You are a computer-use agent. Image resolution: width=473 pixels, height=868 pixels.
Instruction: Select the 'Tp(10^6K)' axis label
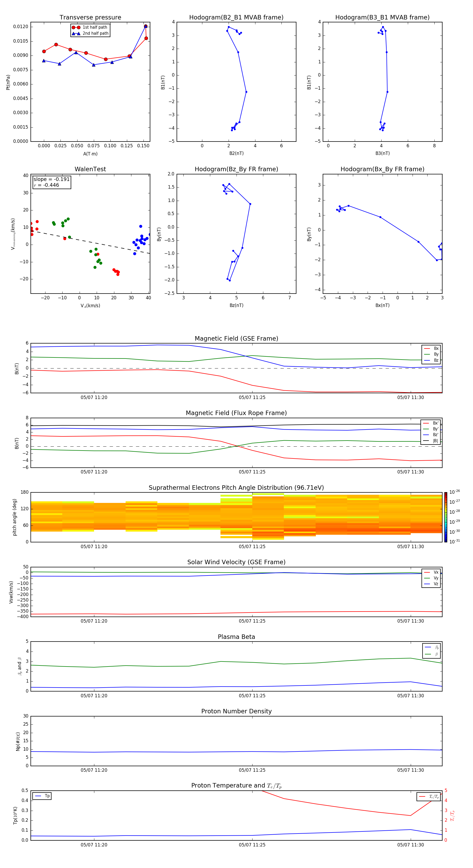(x=16, y=815)
